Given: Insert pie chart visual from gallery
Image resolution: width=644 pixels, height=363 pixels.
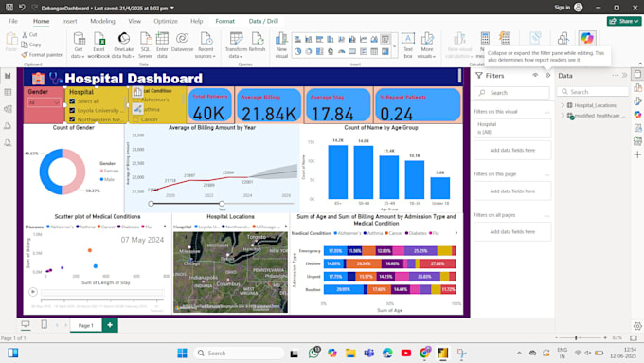Looking at the screenshot, I should click(297, 51).
